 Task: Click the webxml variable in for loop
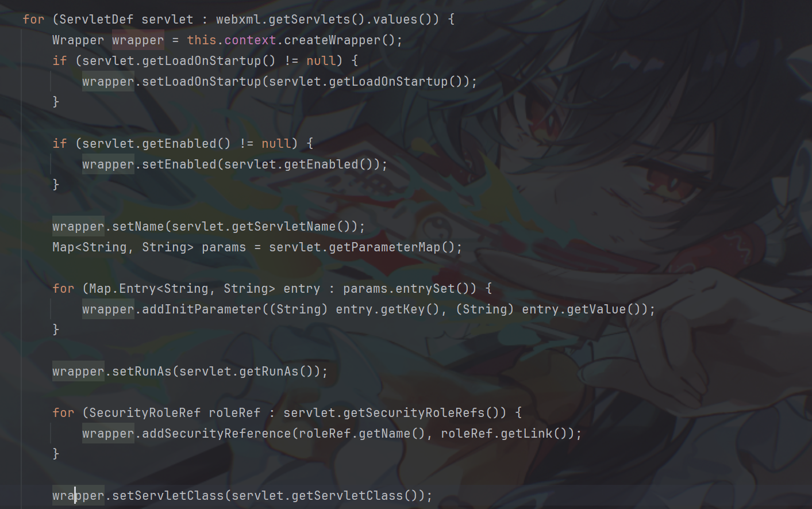[x=238, y=20]
